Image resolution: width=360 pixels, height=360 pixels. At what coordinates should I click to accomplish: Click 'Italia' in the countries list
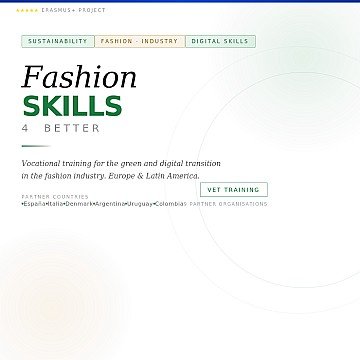tap(55, 204)
